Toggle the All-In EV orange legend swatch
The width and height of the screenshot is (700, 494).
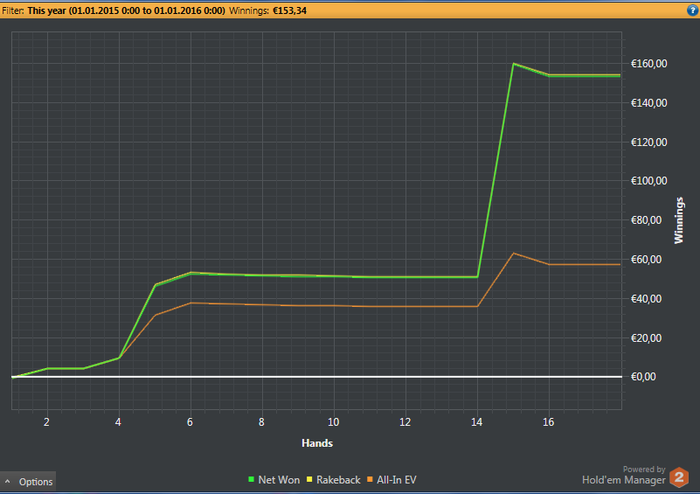[370, 480]
